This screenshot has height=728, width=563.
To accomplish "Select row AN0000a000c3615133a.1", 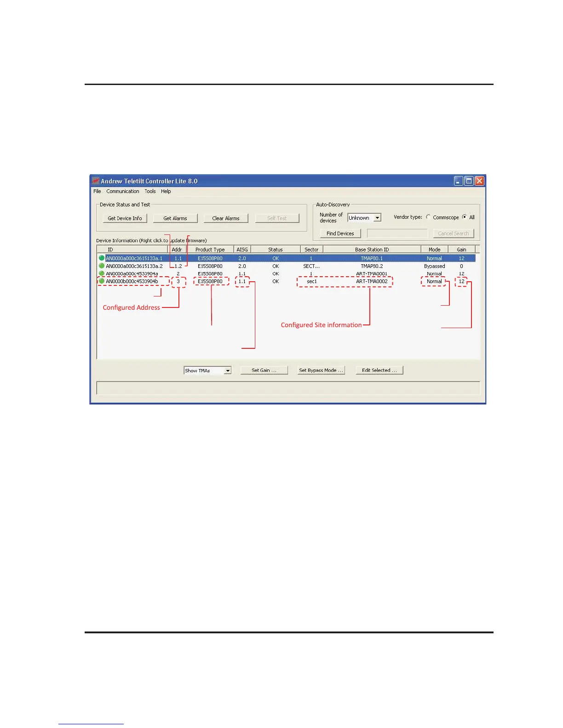I will pyautogui.click(x=286, y=258).
